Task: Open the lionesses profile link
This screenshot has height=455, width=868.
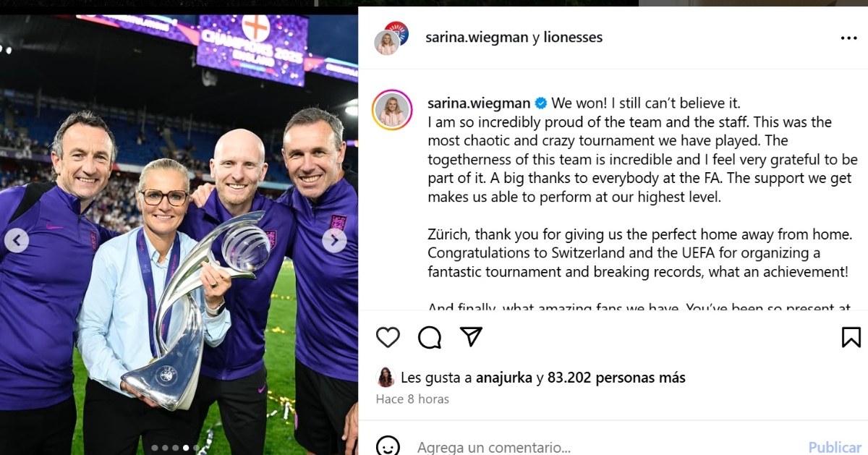Action: pyautogui.click(x=573, y=37)
